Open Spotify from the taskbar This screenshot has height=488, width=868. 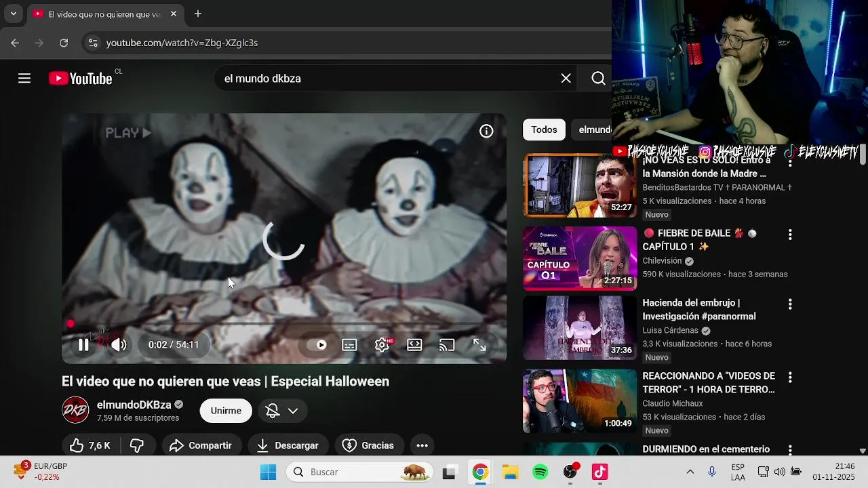[540, 472]
